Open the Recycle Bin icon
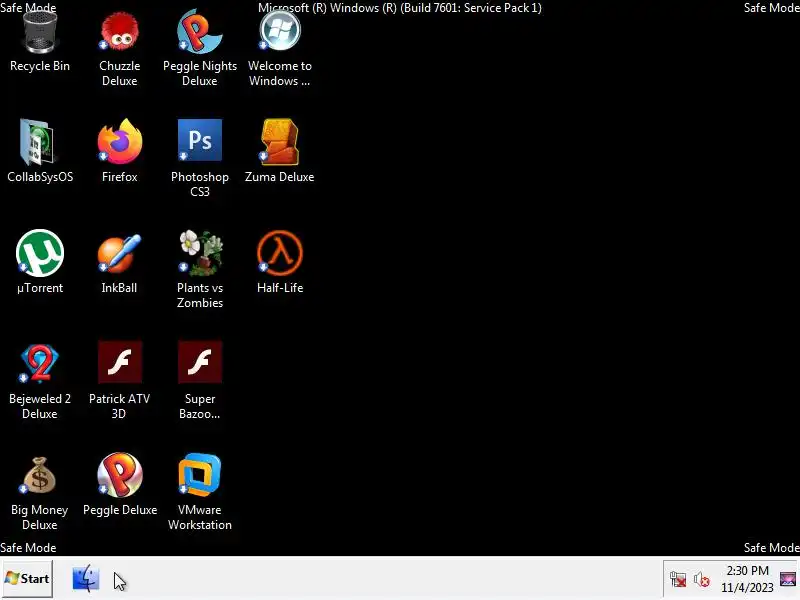Screen dimensions: 800x600 click(40, 33)
